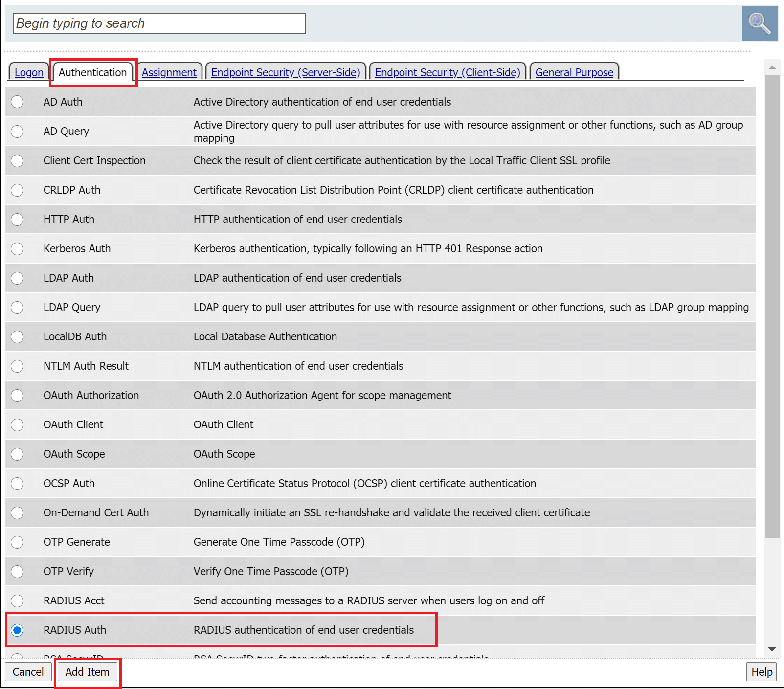Image resolution: width=784 pixels, height=689 pixels.
Task: Open Help from the bottom right
Action: point(762,672)
